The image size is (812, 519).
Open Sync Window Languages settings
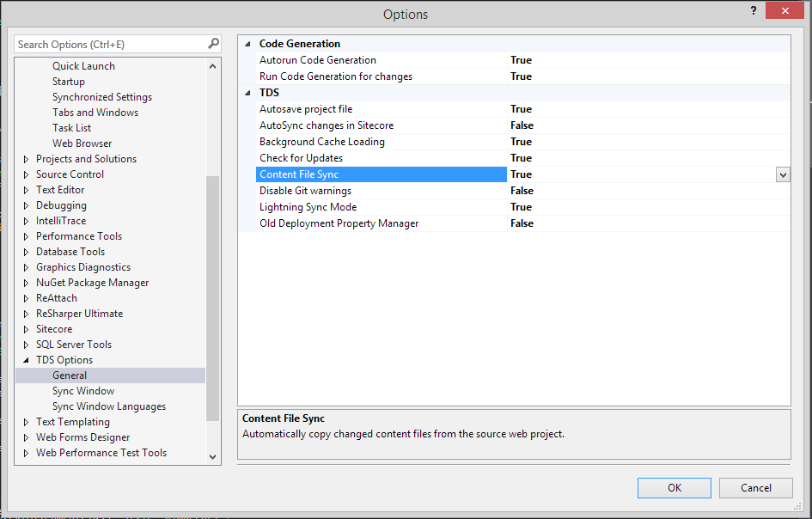108,406
